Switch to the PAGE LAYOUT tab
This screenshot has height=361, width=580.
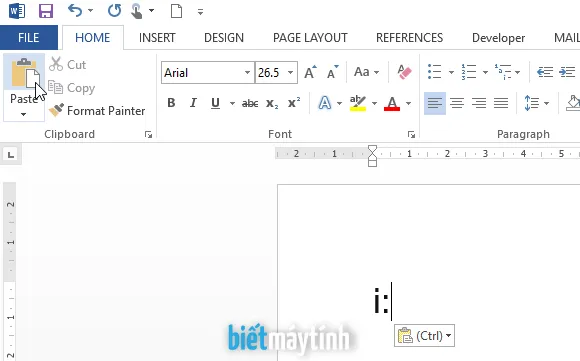310,37
